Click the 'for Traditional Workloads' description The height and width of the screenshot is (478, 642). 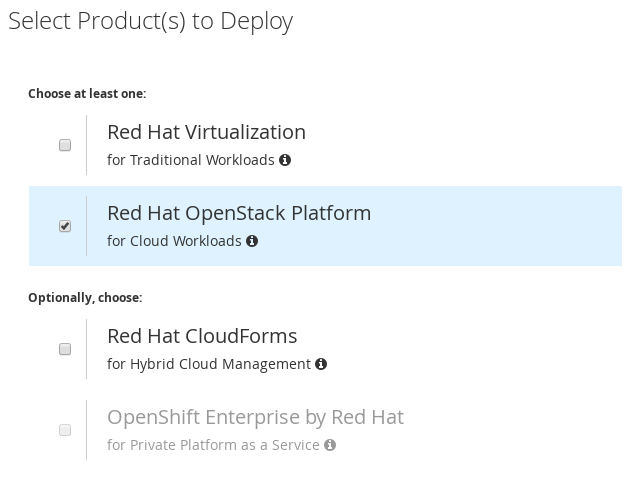tap(191, 160)
